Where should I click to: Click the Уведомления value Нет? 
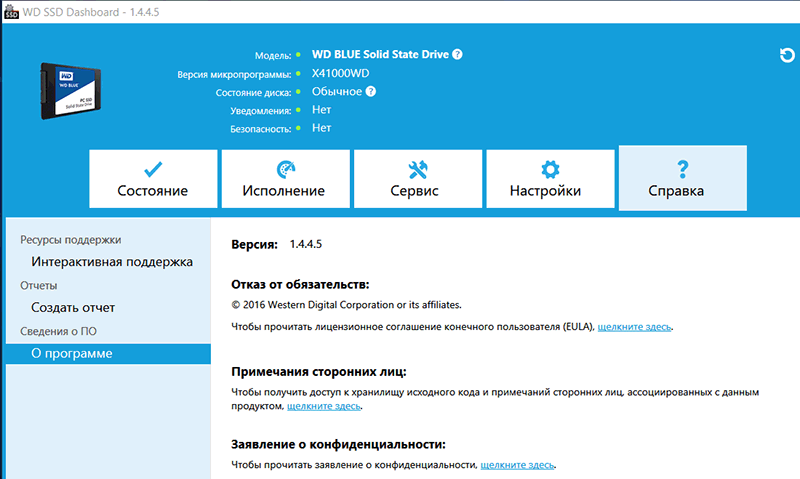321,110
